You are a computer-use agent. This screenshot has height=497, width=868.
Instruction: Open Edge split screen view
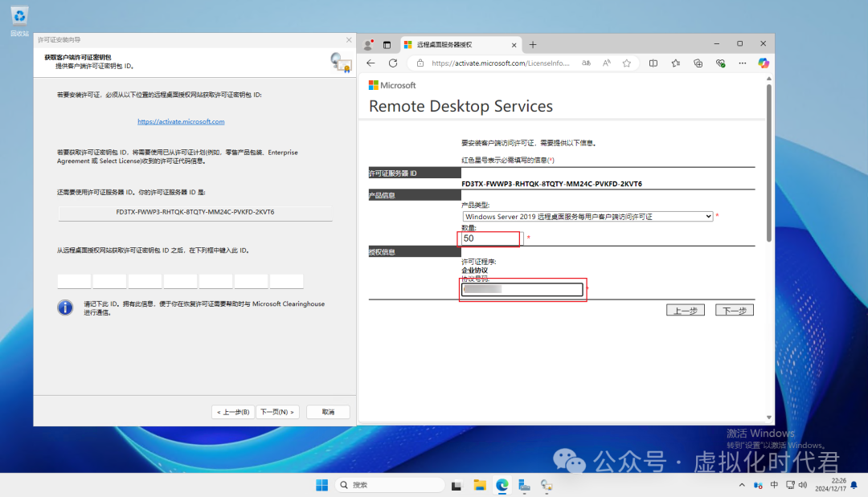[653, 63]
